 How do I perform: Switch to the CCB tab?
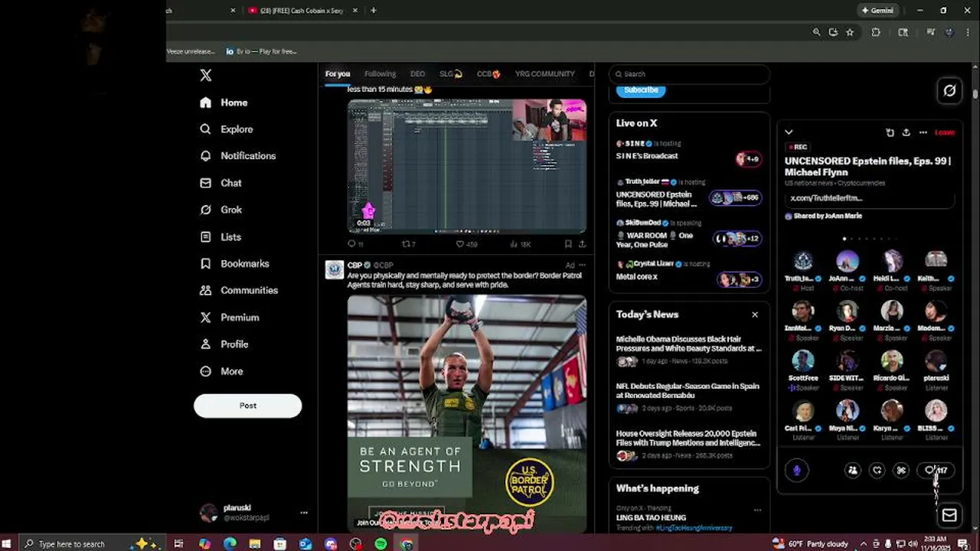click(488, 74)
